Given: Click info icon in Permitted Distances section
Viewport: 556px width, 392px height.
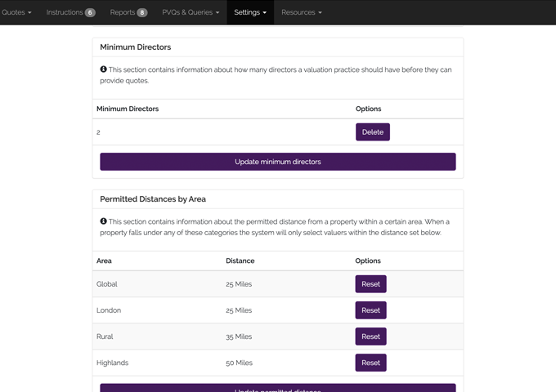Looking at the screenshot, I should pyautogui.click(x=104, y=221).
